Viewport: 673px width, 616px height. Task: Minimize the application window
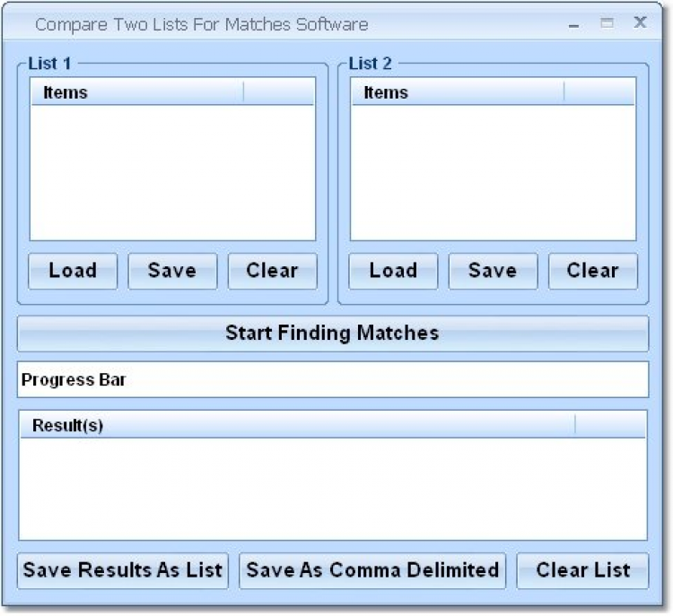coord(573,25)
